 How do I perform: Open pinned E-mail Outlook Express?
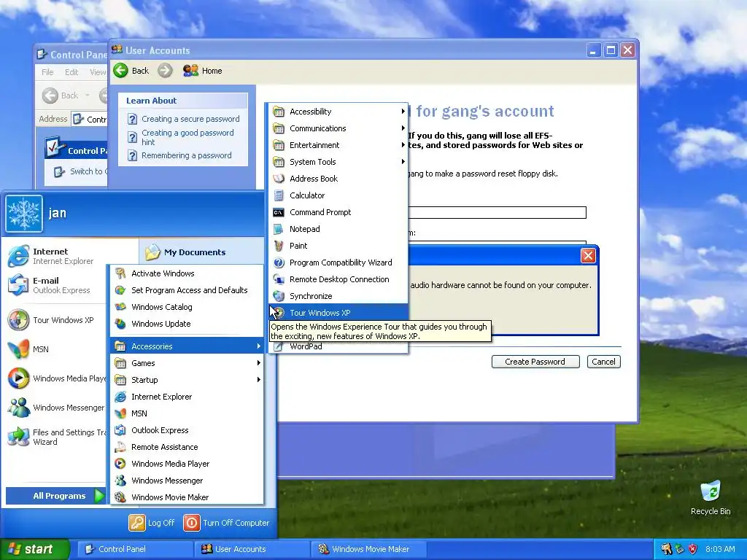(56, 285)
